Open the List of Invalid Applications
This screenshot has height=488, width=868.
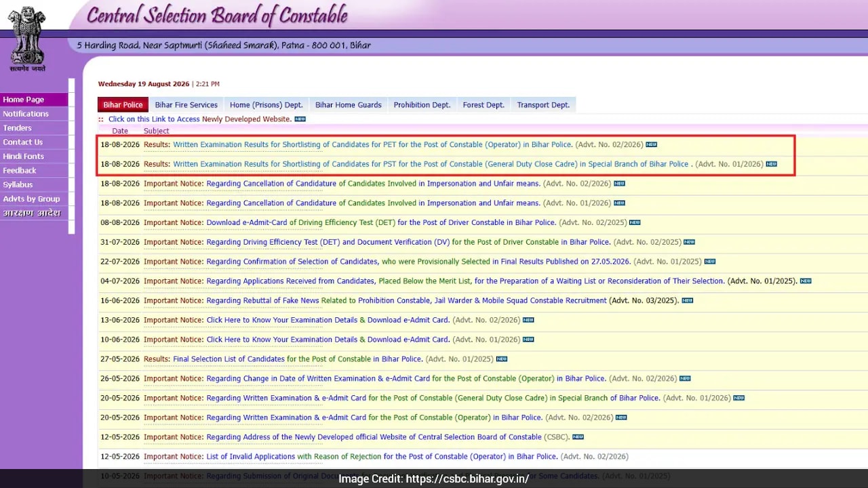pyautogui.click(x=381, y=457)
